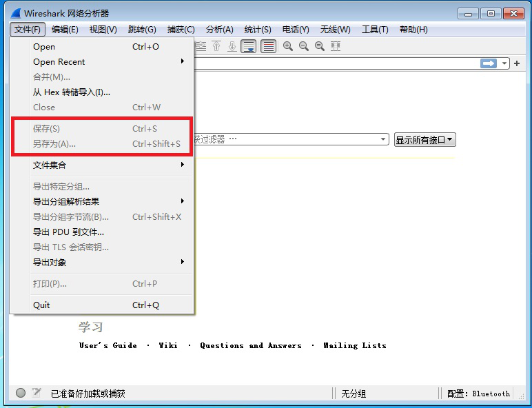Click the go-to-packet toolbar icon
The height and width of the screenshot is (408, 532).
click(x=201, y=46)
